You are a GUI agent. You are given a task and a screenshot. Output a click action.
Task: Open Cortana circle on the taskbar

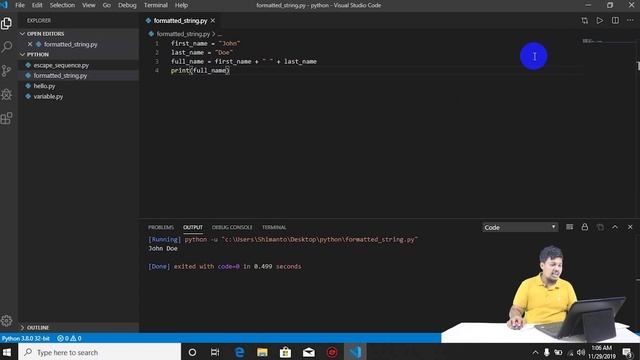[192, 352]
